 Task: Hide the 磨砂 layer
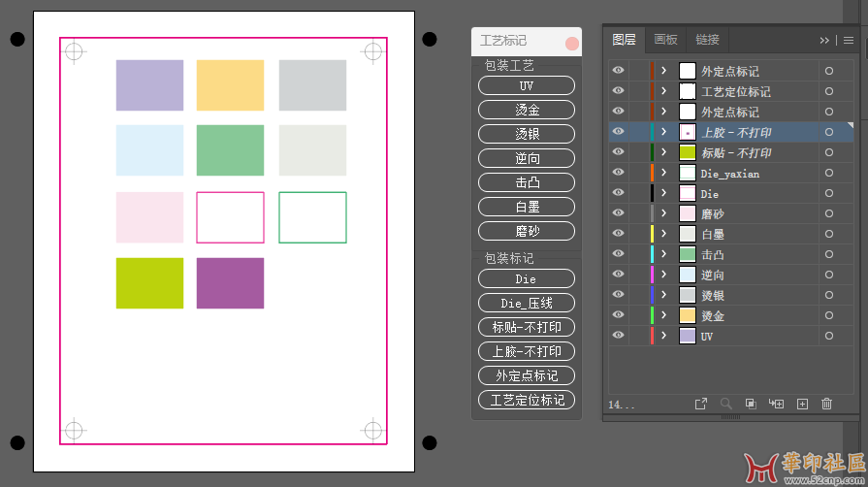tap(618, 213)
